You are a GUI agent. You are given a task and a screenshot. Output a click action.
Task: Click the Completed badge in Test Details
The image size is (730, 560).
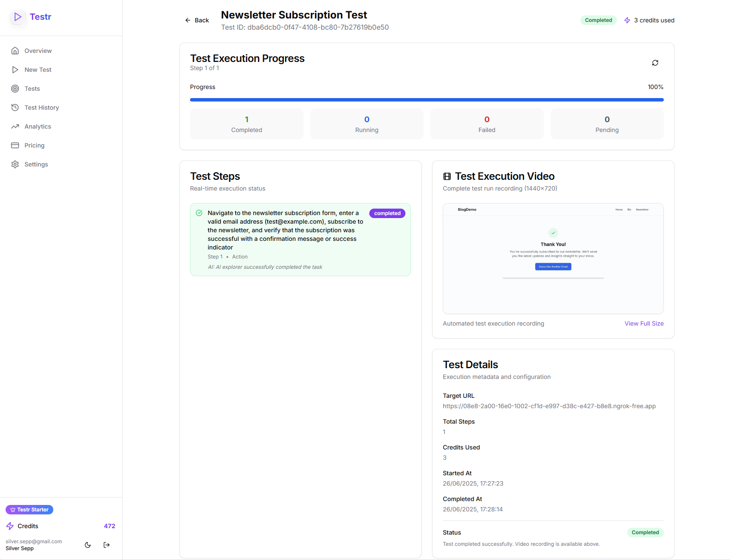pyautogui.click(x=645, y=532)
